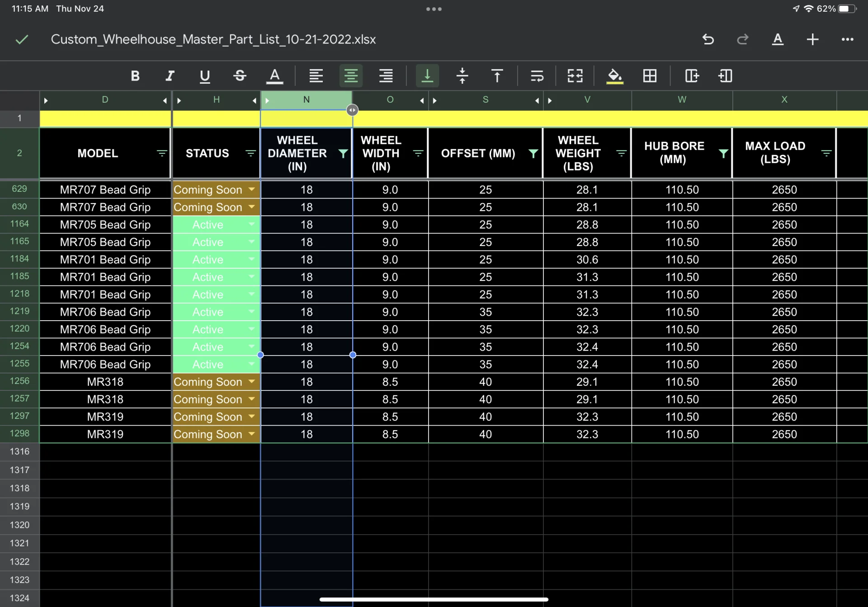Open the Wheel Weight column filter
Screen dimensions: 868x607
(x=621, y=153)
